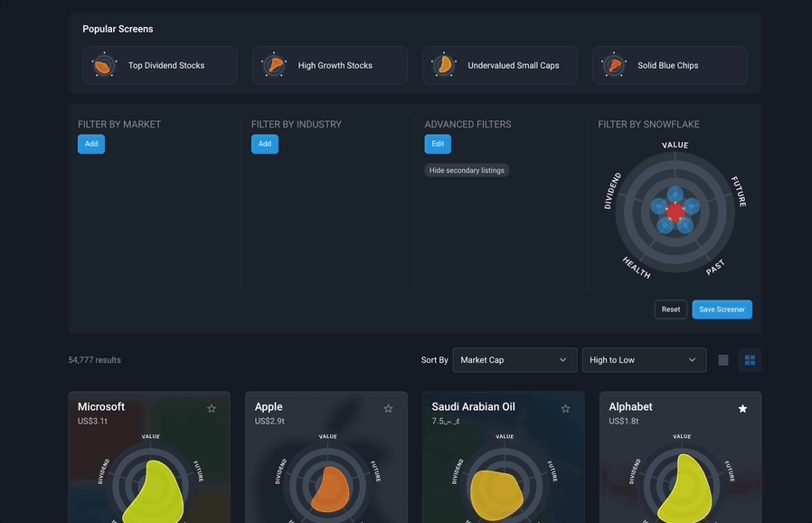Open the High to Low order dropdown
The height and width of the screenshot is (523, 812).
[644, 360]
